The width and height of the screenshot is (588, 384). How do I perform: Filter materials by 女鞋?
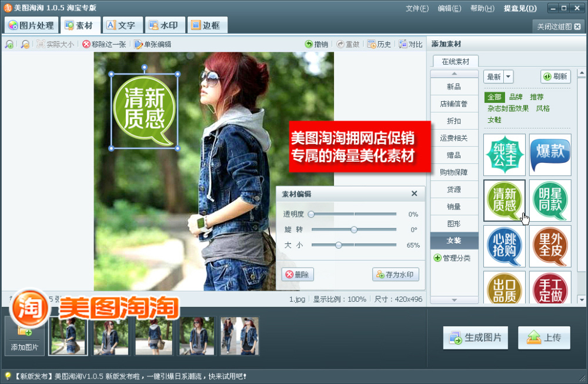tap(495, 120)
